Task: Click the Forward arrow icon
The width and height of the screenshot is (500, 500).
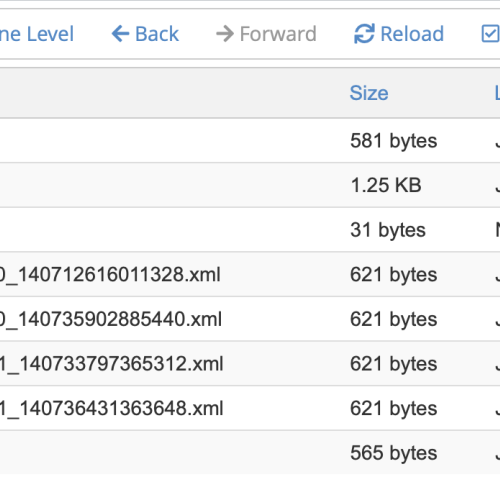Action: [225, 34]
